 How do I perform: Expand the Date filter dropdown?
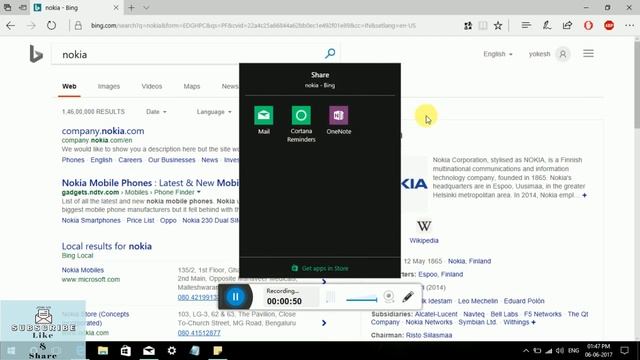(156, 111)
